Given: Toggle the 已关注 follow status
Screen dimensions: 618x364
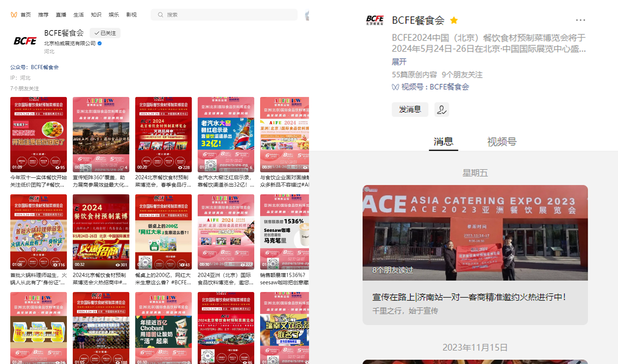Looking at the screenshot, I should 106,33.
